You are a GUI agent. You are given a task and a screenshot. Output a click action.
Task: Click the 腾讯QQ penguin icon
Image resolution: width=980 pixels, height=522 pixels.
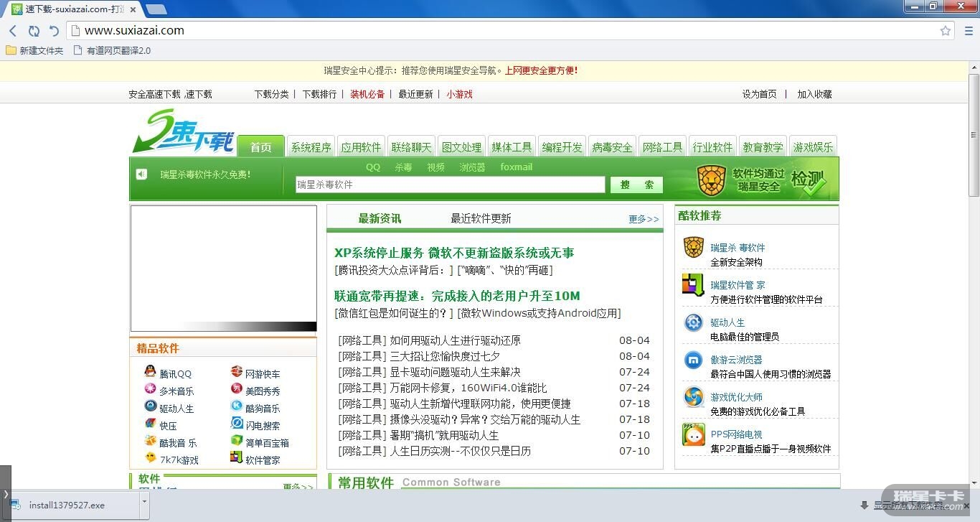(x=150, y=372)
